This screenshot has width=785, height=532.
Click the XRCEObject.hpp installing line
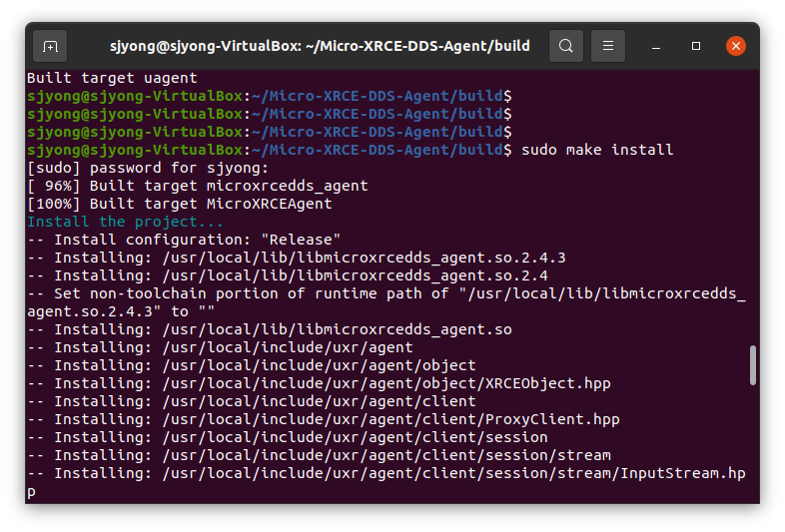click(x=319, y=384)
